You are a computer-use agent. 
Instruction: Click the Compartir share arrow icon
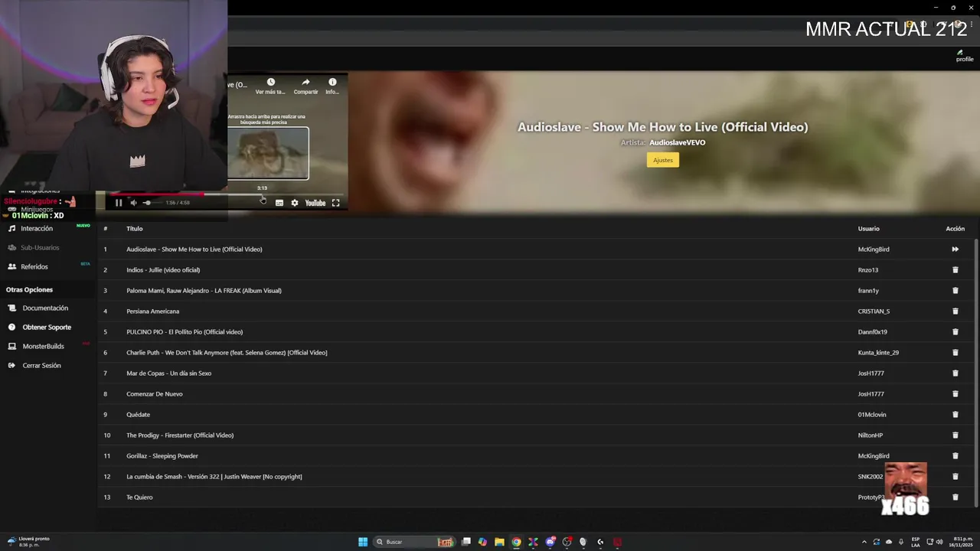(x=305, y=82)
